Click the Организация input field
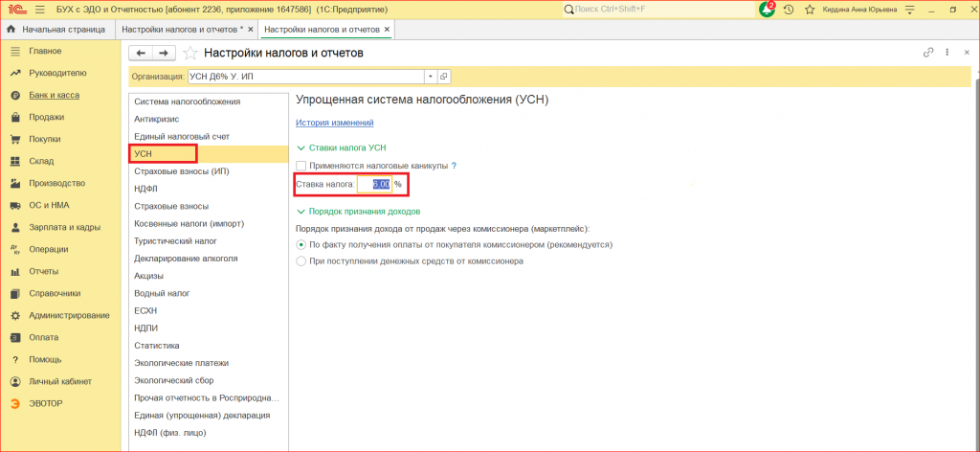 point(305,77)
